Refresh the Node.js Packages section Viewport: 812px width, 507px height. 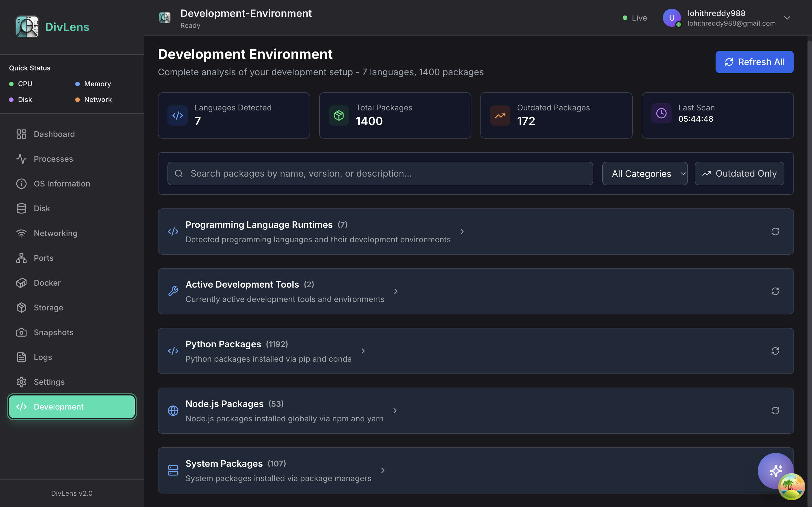click(x=775, y=411)
